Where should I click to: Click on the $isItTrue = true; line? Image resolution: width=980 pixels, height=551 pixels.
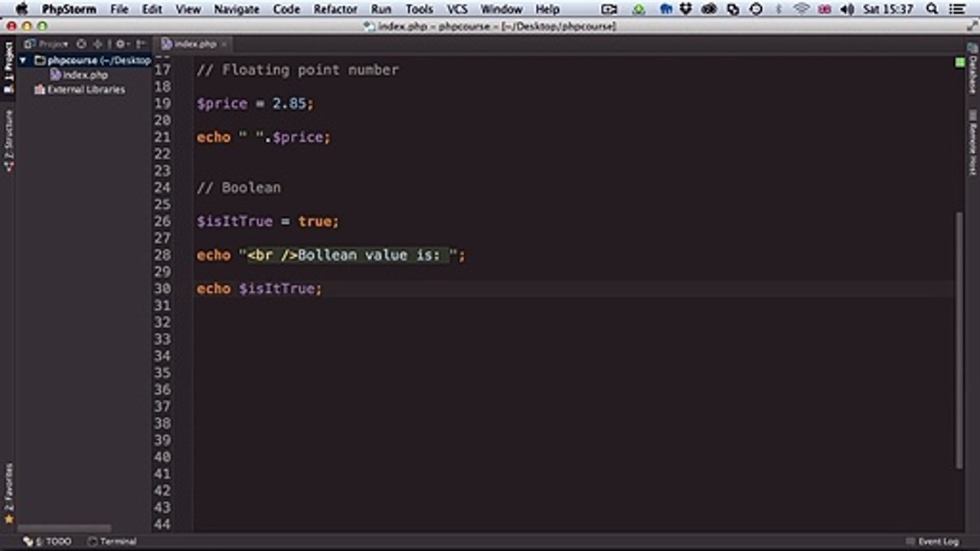tap(267, 221)
